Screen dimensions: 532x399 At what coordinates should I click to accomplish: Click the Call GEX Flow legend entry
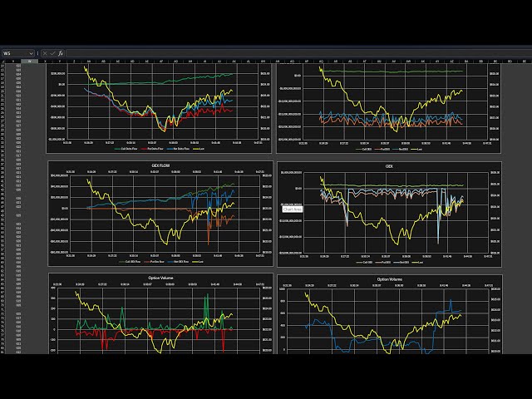click(x=130, y=262)
